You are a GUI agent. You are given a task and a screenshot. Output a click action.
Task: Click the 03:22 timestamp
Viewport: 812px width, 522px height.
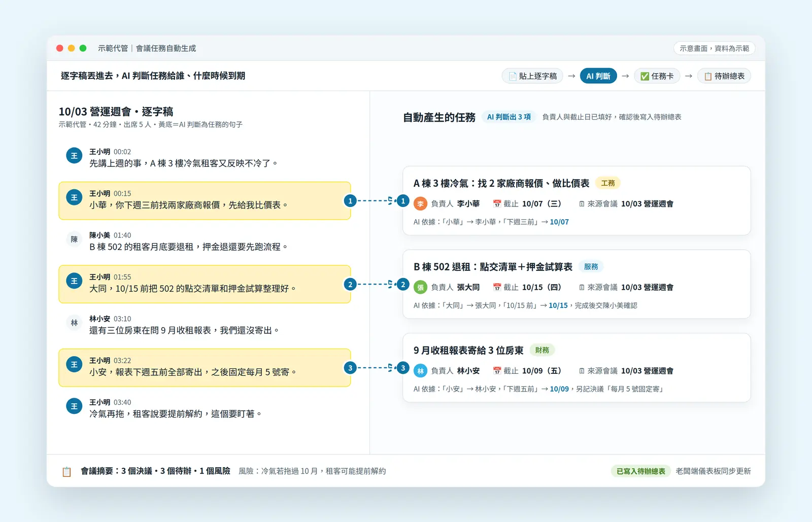point(122,361)
